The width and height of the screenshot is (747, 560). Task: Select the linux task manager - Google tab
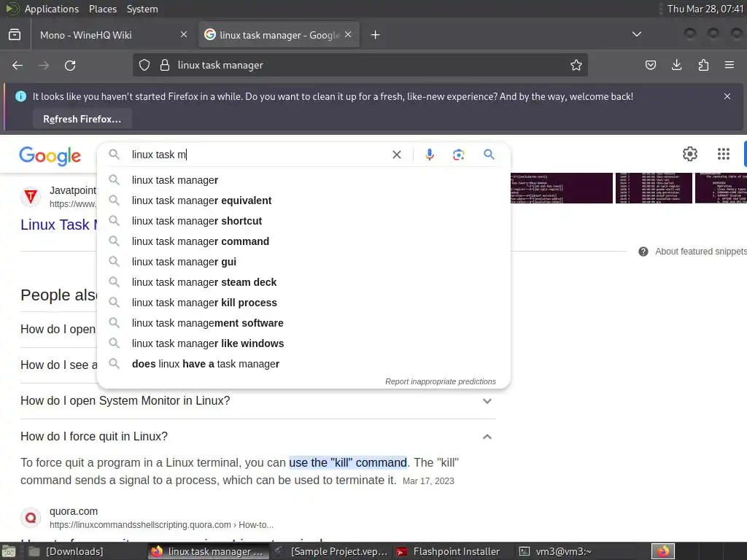[279, 35]
